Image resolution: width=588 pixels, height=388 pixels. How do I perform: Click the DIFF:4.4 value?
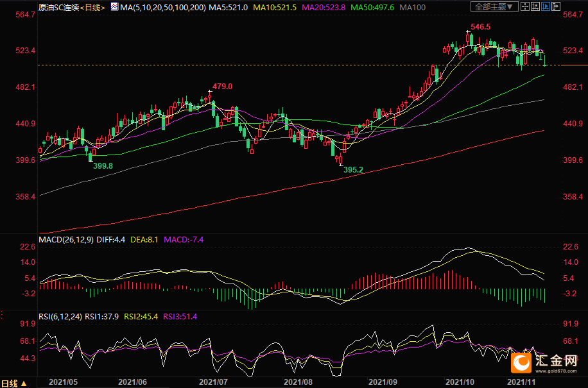point(110,240)
